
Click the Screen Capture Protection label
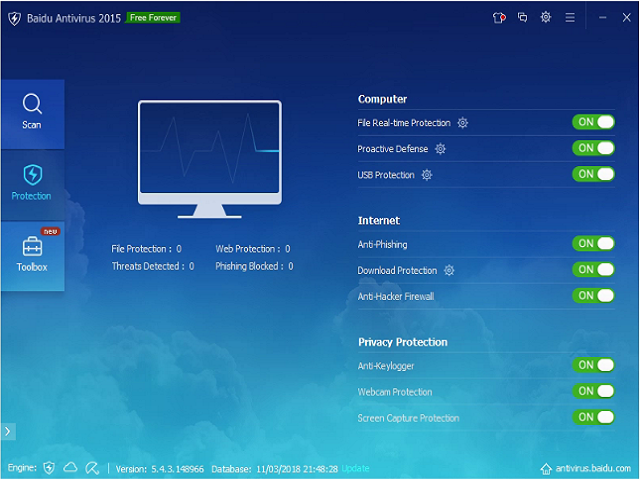pyautogui.click(x=408, y=418)
